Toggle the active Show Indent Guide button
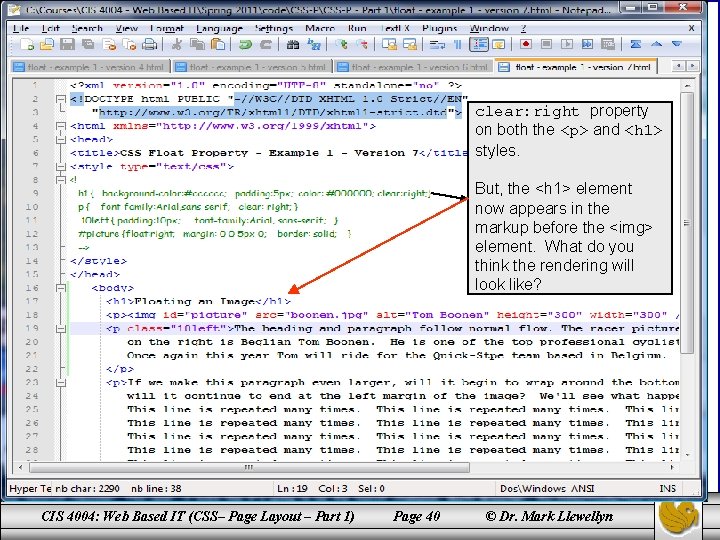 [x=479, y=44]
